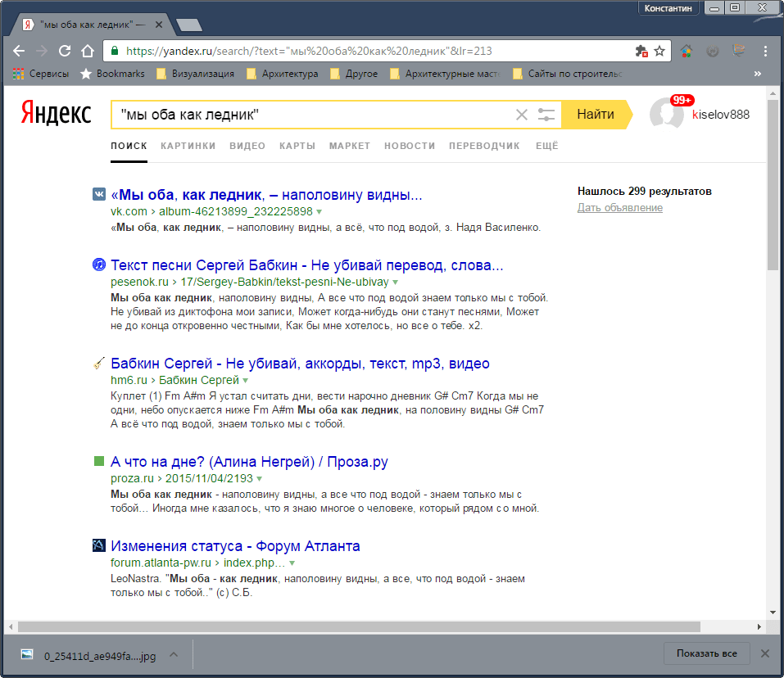Click pesenok.ru music note favicon

pyautogui.click(x=99, y=264)
